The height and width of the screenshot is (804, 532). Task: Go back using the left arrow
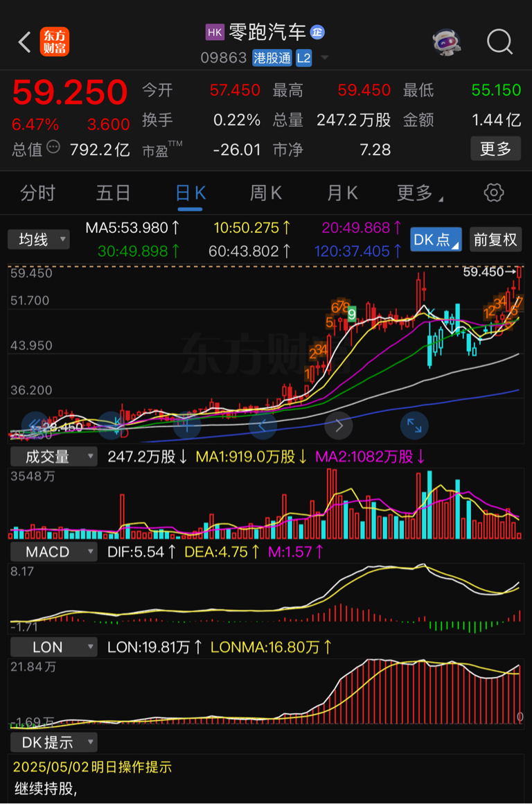click(x=25, y=42)
